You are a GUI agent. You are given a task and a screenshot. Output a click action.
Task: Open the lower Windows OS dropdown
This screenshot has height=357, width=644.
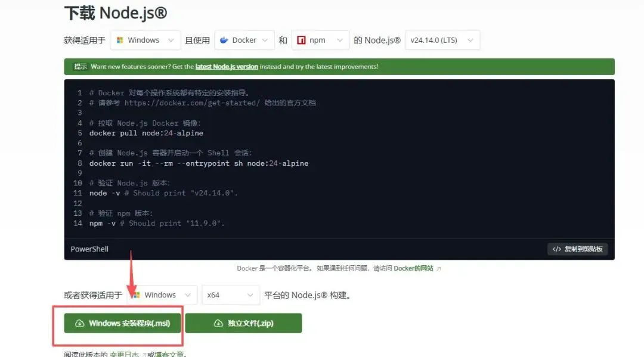[162, 295]
